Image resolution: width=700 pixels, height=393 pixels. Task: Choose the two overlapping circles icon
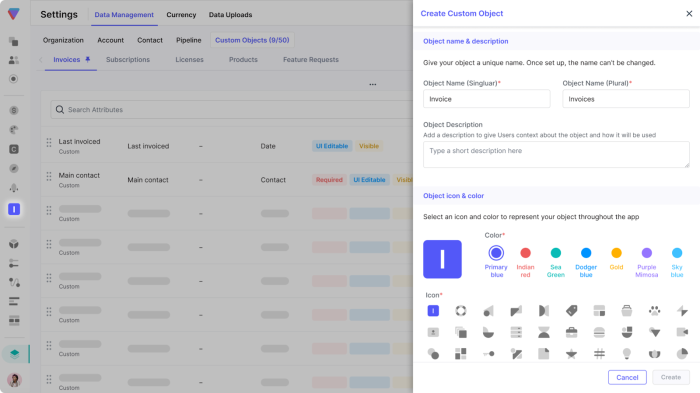coord(433,354)
